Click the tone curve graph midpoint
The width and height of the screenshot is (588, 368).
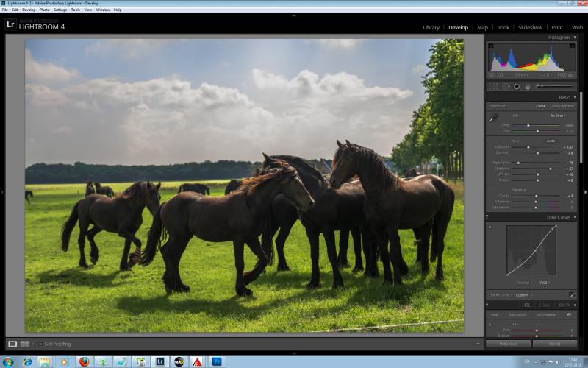point(535,250)
